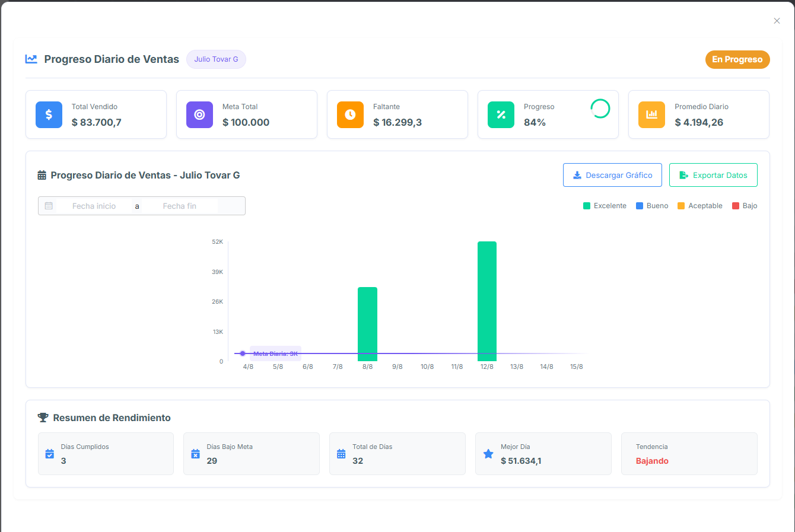This screenshot has height=532, width=795.
Task: Click the calendar check icon for Días Cumplidos
Action: (50, 454)
